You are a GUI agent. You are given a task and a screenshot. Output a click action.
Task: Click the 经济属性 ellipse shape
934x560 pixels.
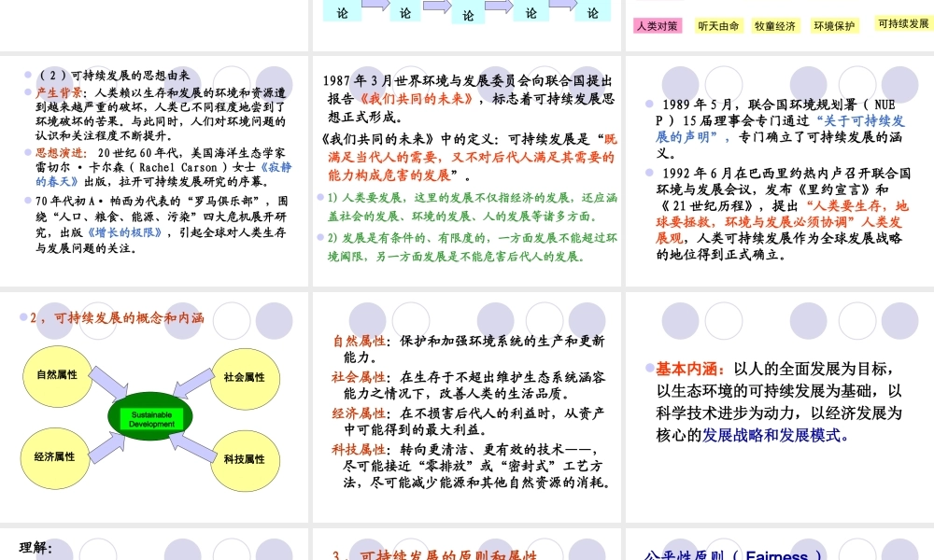click(55, 458)
